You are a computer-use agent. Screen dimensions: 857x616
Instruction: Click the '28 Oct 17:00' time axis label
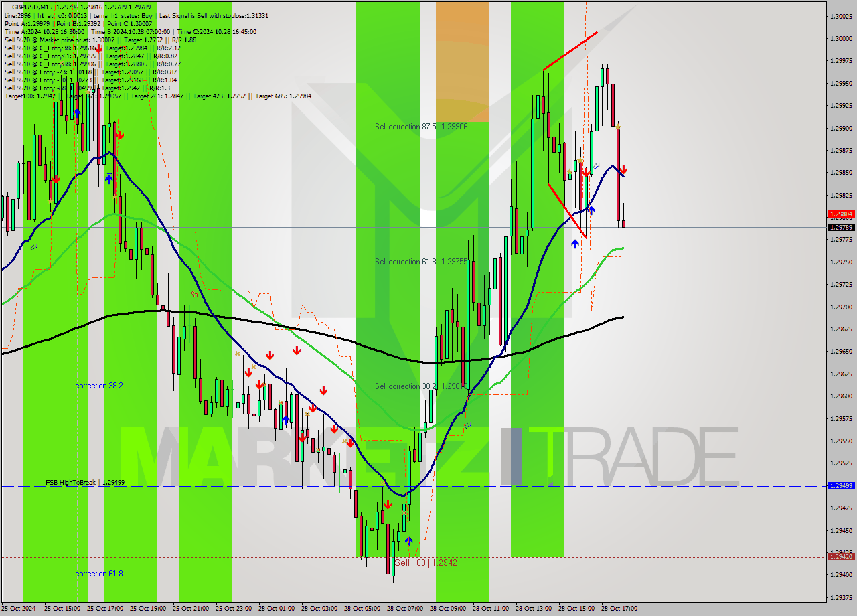619,609
